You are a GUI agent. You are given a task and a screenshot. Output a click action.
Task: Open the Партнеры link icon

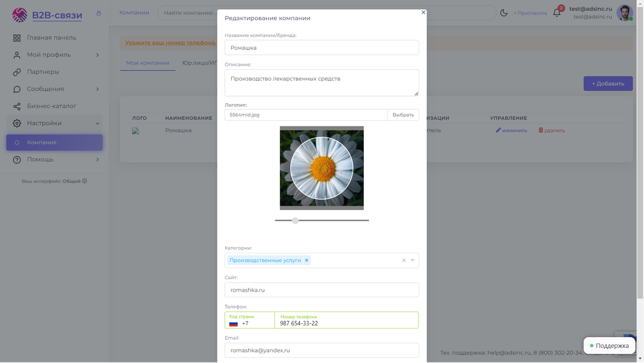point(17,72)
